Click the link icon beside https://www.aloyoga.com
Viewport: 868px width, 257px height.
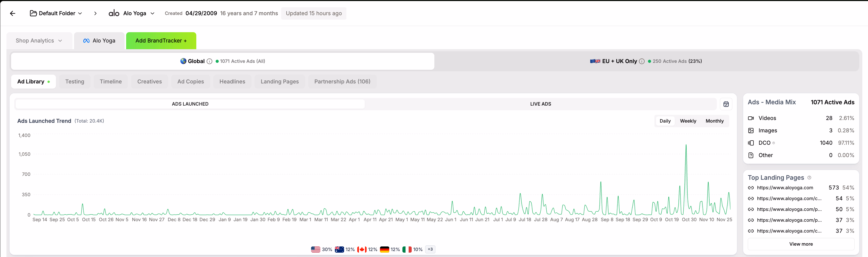[x=751, y=188]
